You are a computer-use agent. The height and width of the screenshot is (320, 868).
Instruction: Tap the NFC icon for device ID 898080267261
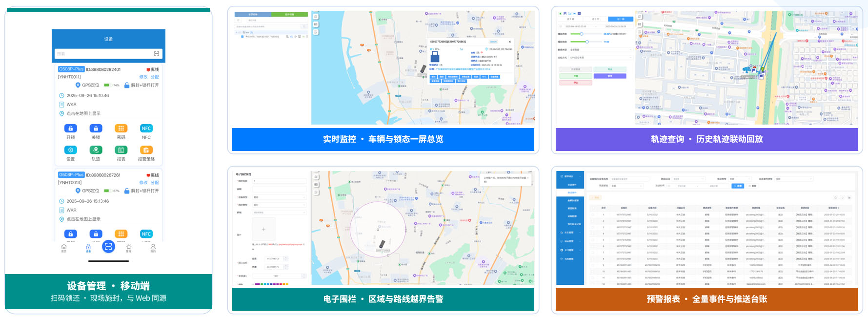pyautogui.click(x=146, y=234)
